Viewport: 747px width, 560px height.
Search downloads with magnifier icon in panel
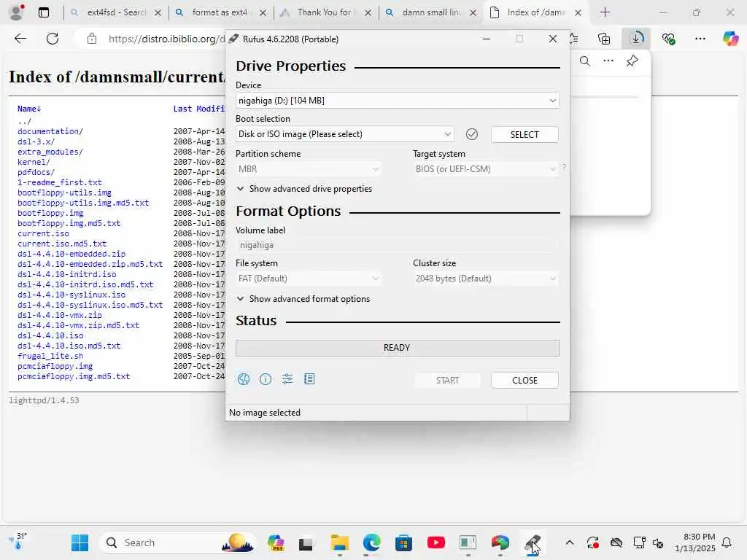click(584, 61)
